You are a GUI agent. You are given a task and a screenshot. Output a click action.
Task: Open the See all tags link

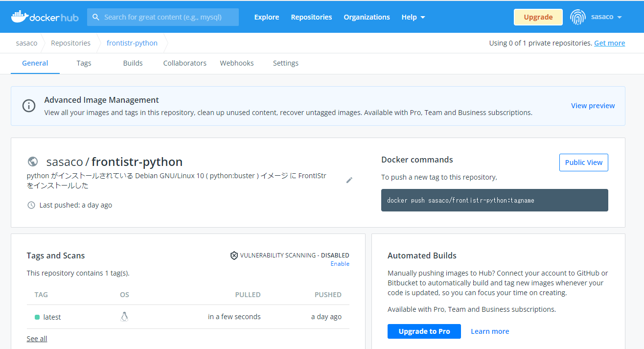pos(36,338)
